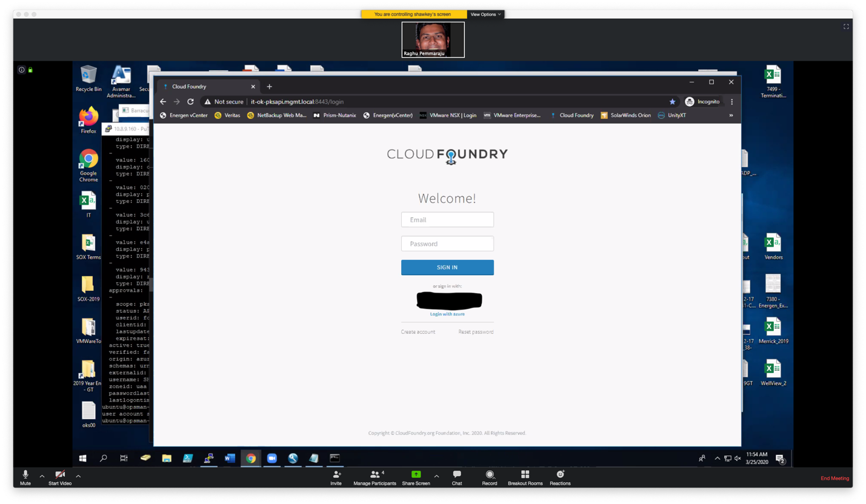Screen dimensions: 866x504
Task: Click the Chrome icon in taskbar
Action: (x=251, y=459)
